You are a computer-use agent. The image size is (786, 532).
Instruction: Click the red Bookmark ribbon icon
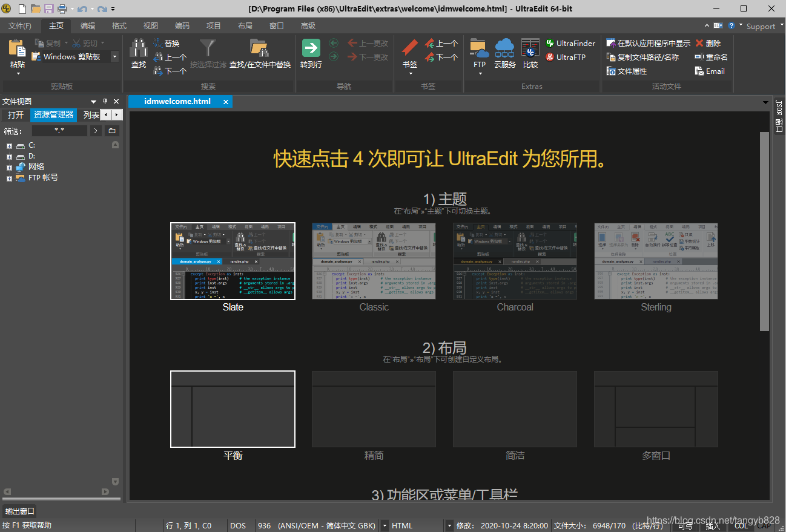(x=410, y=48)
